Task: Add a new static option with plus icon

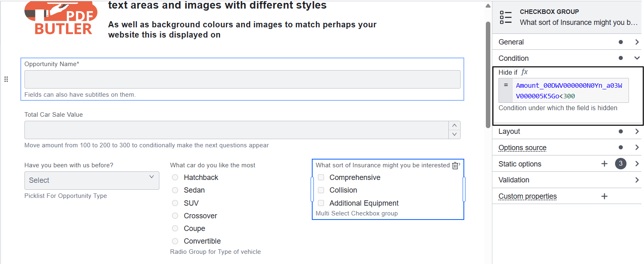Action: [x=604, y=164]
